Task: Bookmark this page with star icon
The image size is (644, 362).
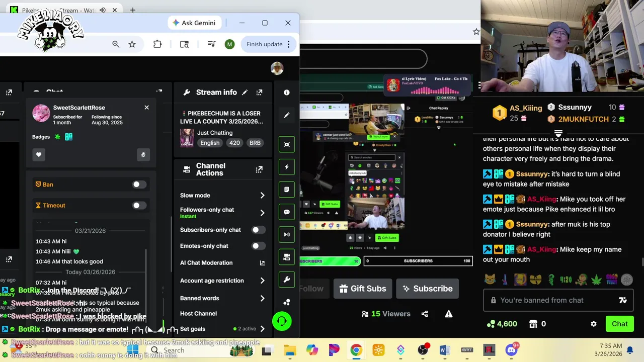Action: click(x=132, y=44)
